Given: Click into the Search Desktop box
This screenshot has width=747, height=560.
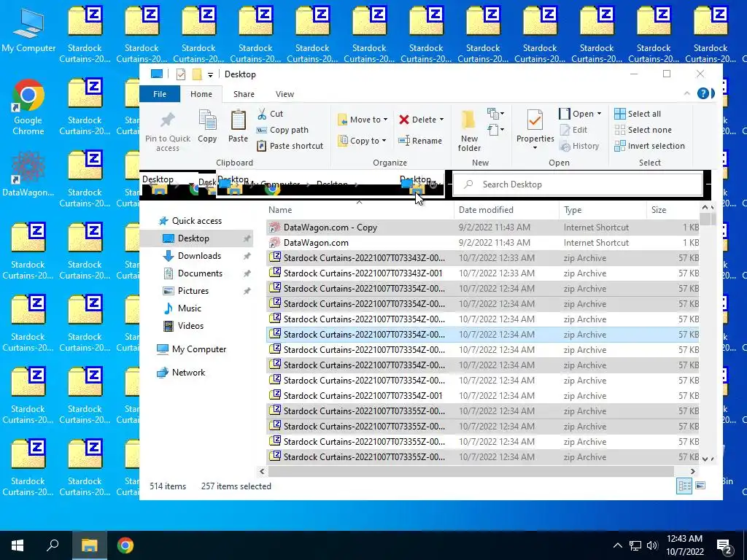Looking at the screenshot, I should point(577,184).
